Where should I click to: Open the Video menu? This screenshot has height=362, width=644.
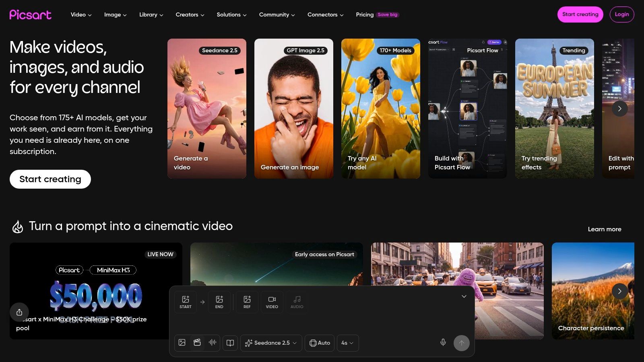pyautogui.click(x=81, y=14)
